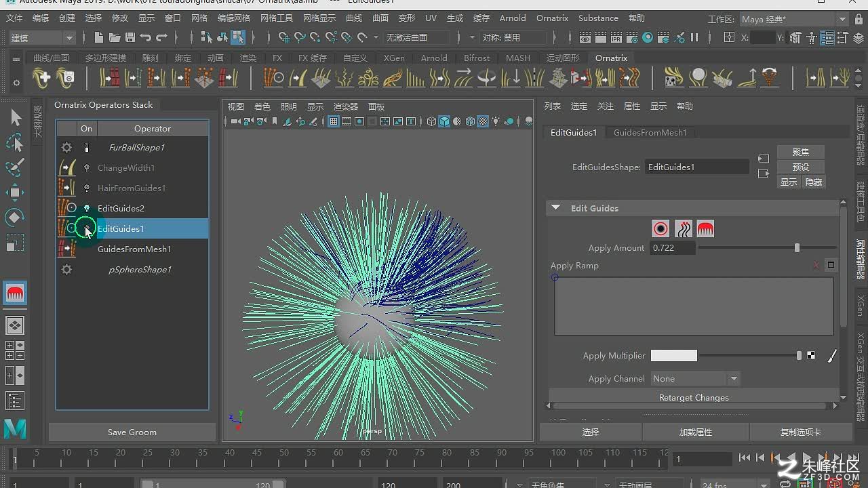Toggle the viewport lights bulb icon

click(x=496, y=122)
